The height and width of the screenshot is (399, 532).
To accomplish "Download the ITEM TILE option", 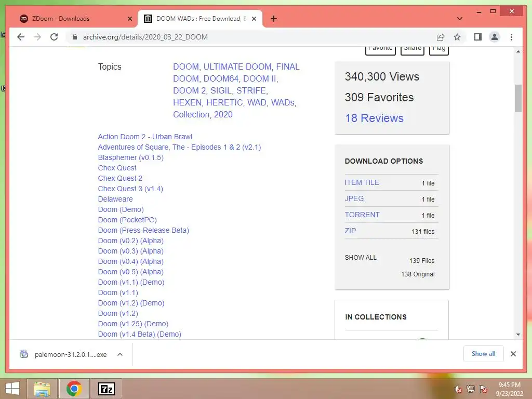I will (362, 182).
